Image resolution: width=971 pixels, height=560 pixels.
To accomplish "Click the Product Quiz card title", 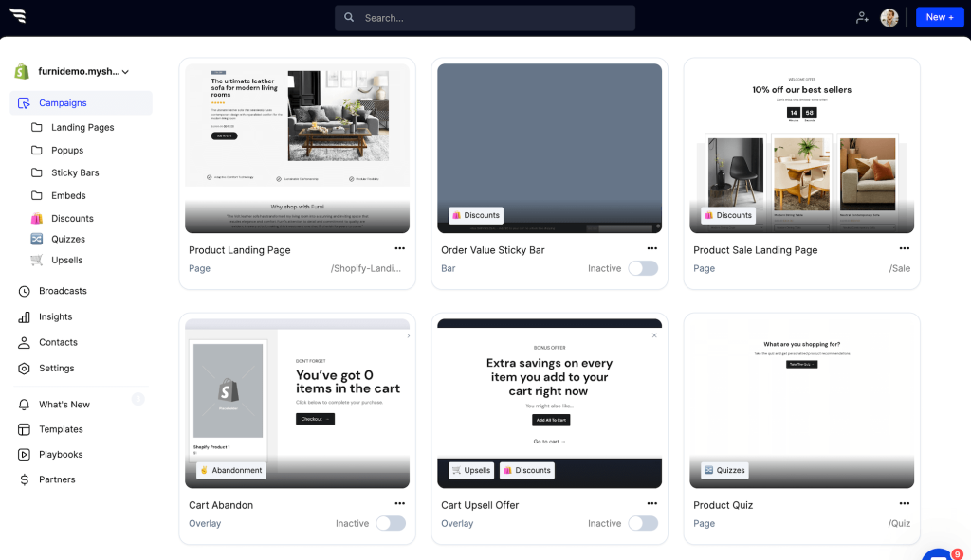I will [x=724, y=505].
